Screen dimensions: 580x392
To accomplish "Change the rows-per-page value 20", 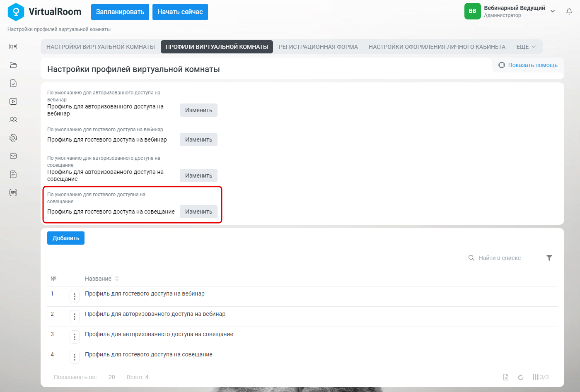I will 112,377.
